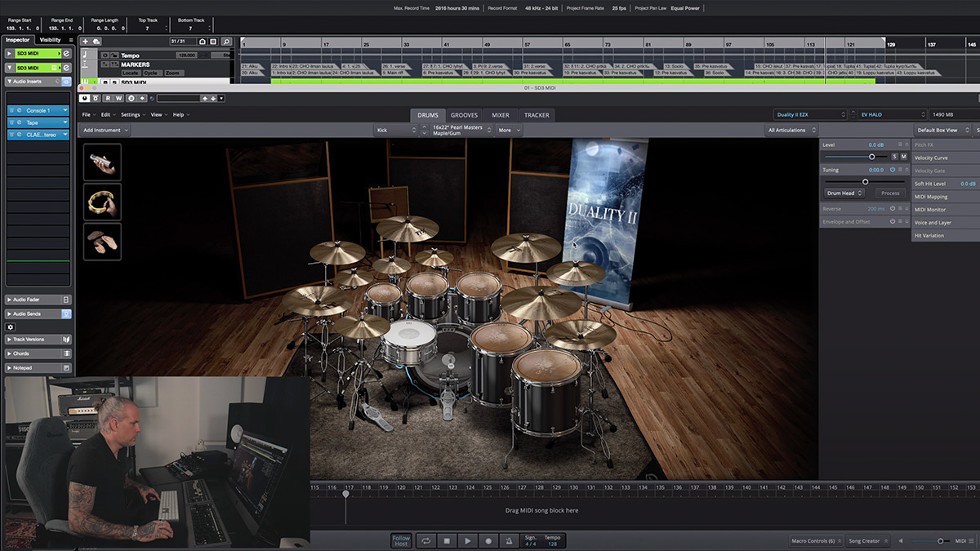The image size is (980, 551).
Task: Click the Record button in the transport bar
Action: 488,540
